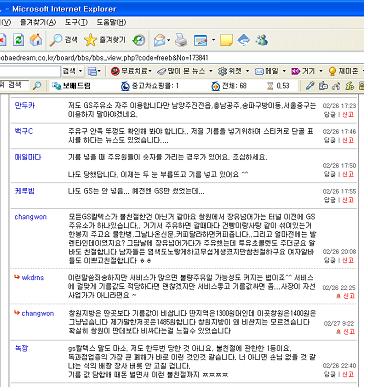The image size is (368, 391).
Task: Click 답글 on the 02/26 17:46 comment
Action: coord(329,140)
